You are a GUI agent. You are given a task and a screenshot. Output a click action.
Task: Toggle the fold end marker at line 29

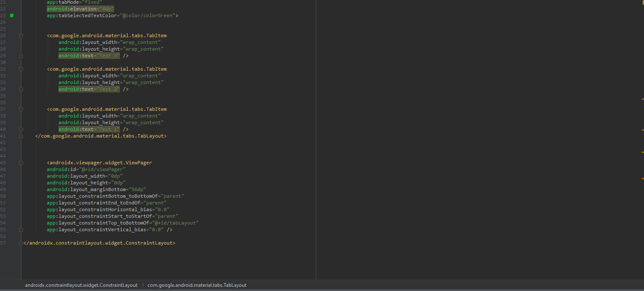tap(21, 56)
